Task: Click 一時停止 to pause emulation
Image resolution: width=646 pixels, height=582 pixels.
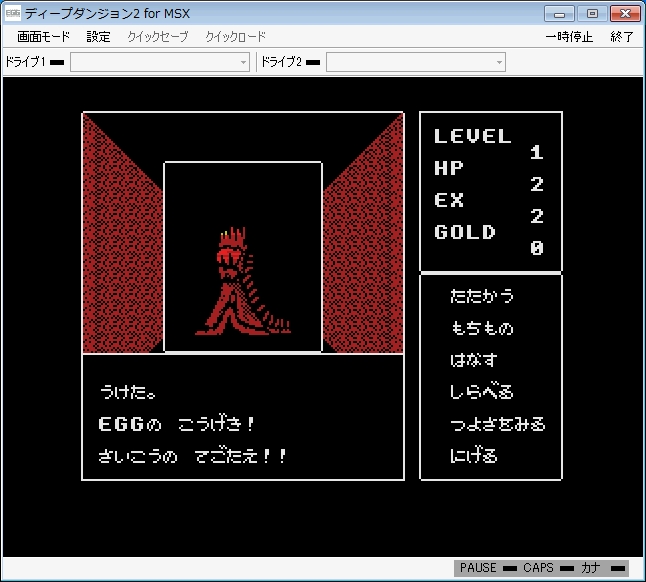Action: click(x=569, y=37)
